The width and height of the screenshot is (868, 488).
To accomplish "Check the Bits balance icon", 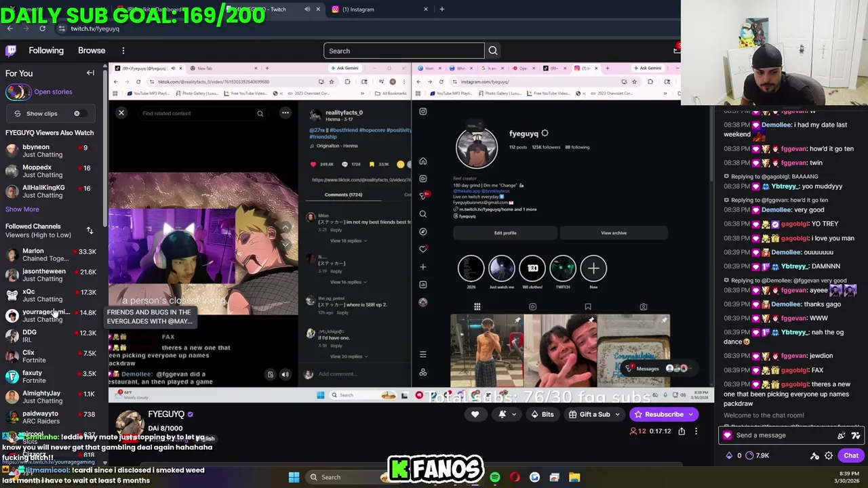I will point(729,455).
